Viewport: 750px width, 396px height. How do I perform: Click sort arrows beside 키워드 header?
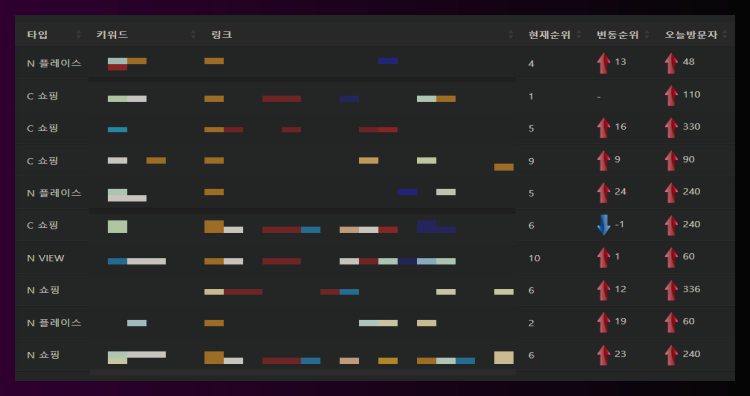(x=194, y=34)
